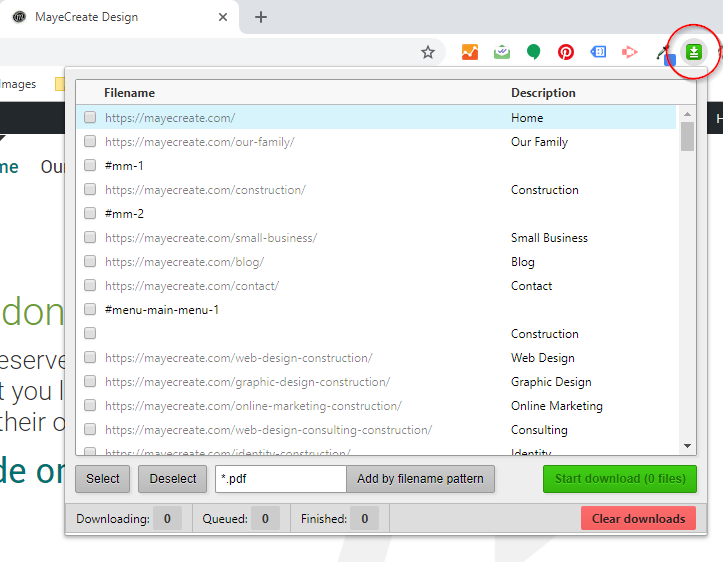This screenshot has height=562, width=723.
Task: Start download of 0 files
Action: (620, 479)
